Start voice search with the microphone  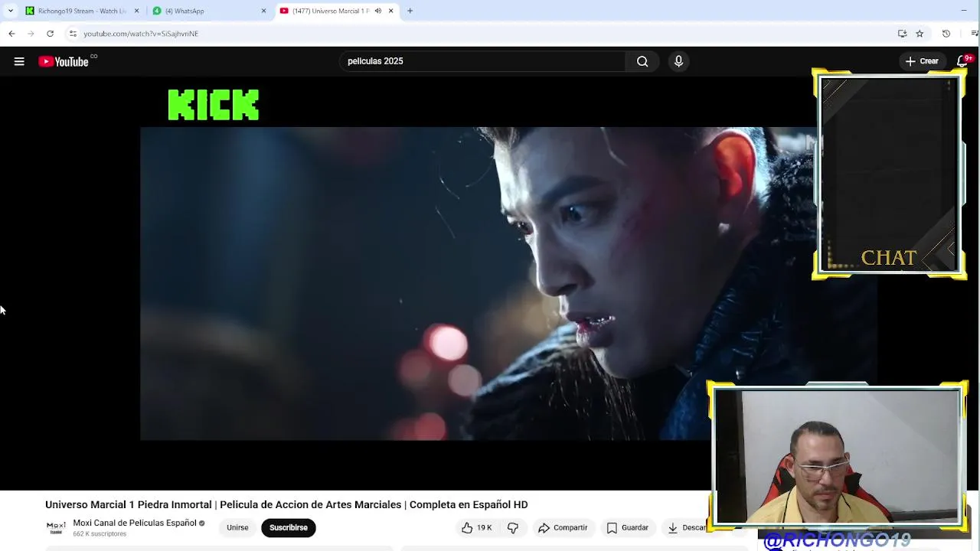click(678, 61)
